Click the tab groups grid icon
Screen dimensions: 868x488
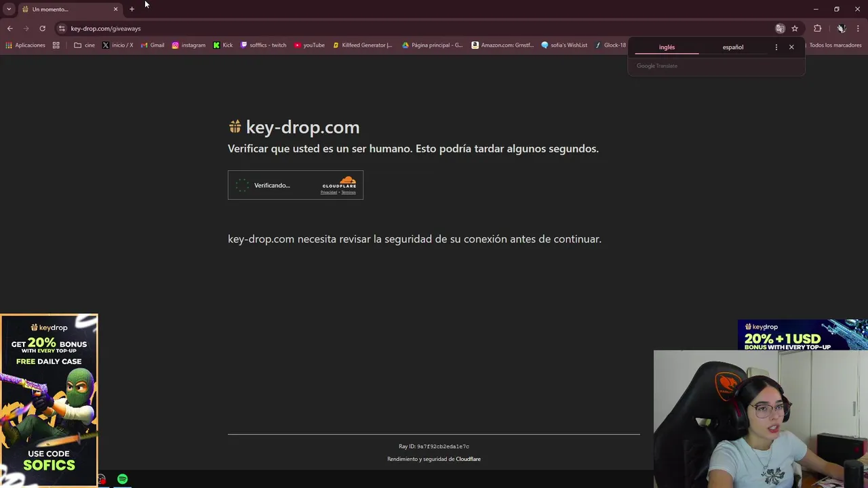(x=56, y=45)
